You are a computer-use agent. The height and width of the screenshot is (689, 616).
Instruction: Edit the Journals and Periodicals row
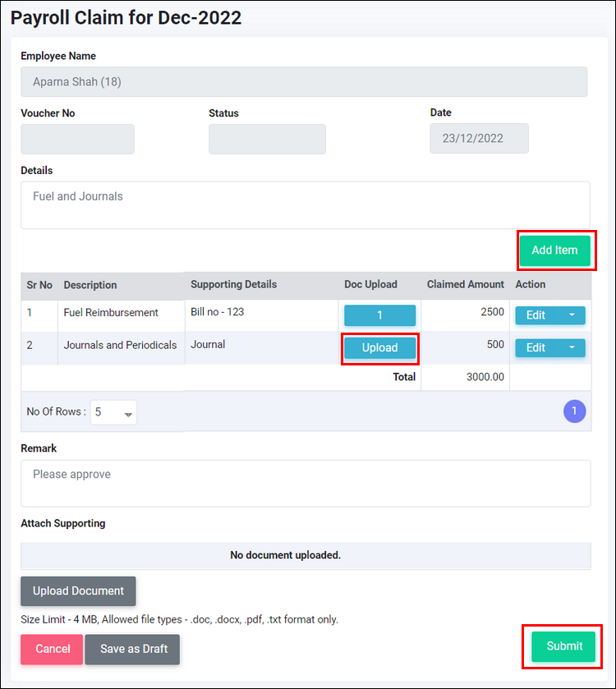click(x=536, y=347)
